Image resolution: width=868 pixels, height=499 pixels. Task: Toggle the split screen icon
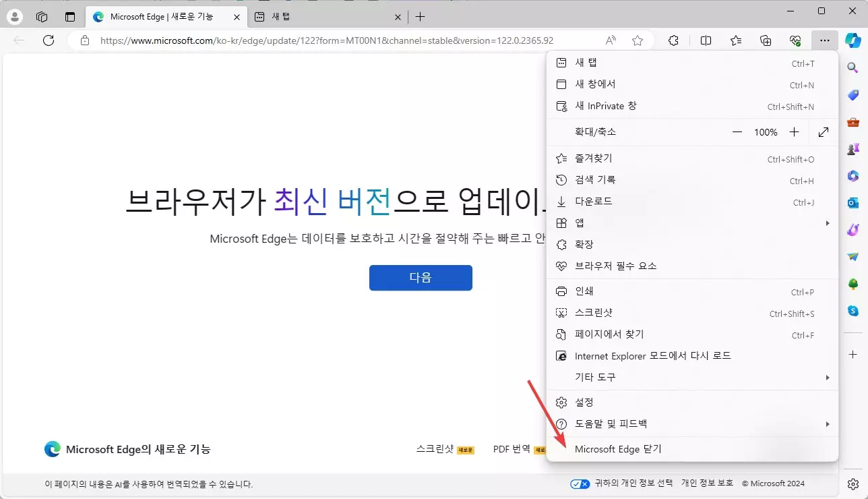[x=706, y=40]
